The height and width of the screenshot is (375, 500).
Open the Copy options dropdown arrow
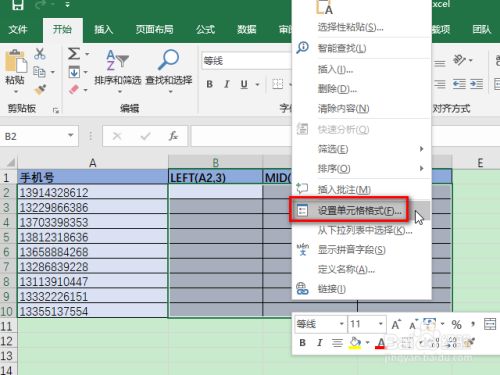click(x=53, y=72)
